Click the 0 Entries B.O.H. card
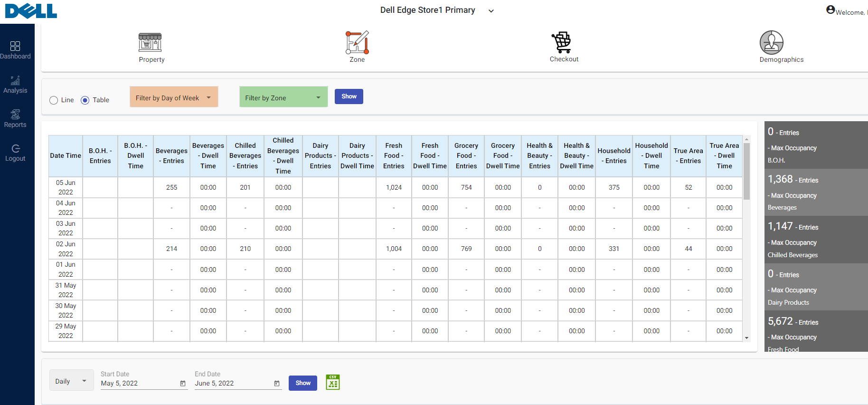The width and height of the screenshot is (868, 405). pyautogui.click(x=816, y=145)
